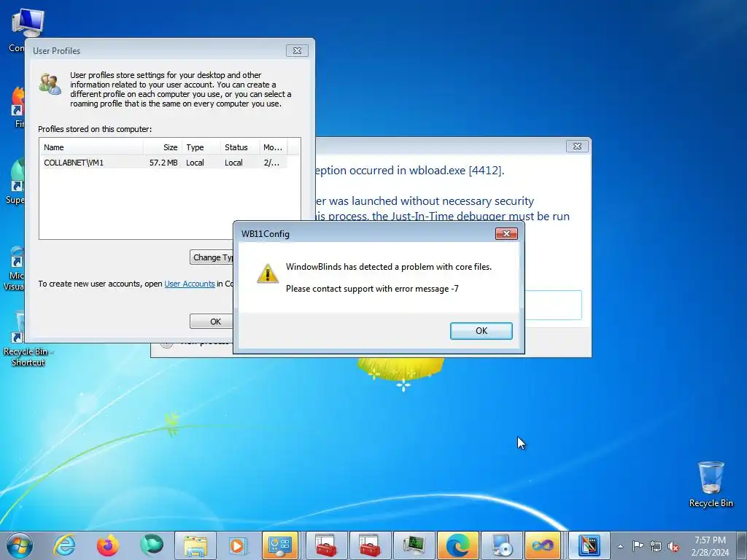
Task: Show hidden system tray icons arrow
Action: [x=620, y=546]
